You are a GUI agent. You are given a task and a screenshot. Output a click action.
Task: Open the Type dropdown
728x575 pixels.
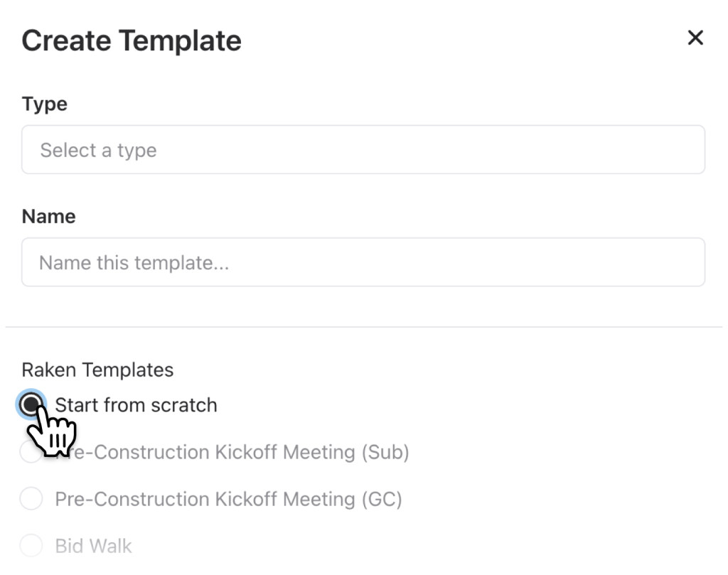[363, 150]
